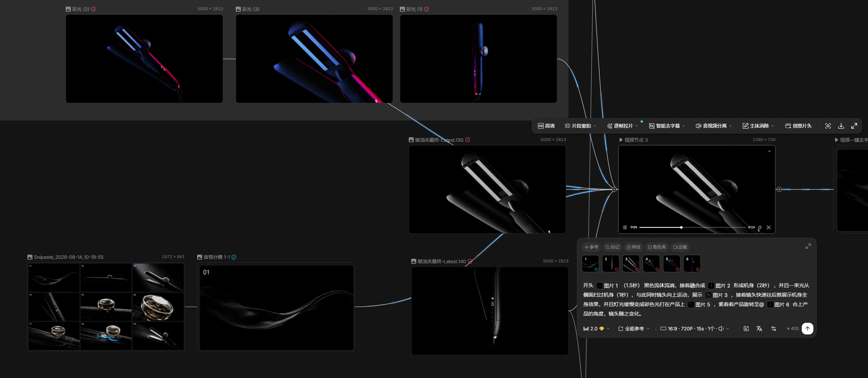This screenshot has width=868, height=378.
Task: Click the red shield icon next to 喷油夹最终-Latest.130
Action: 467,140
